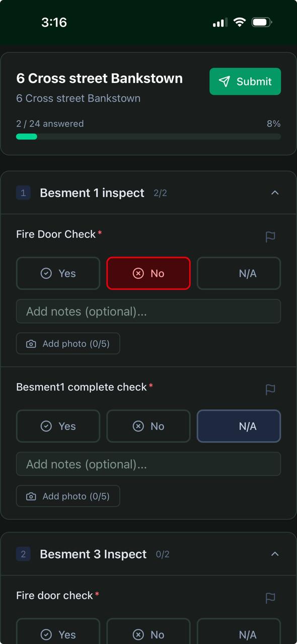Click Add photo (0/5) for Fire Door Check

68,343
